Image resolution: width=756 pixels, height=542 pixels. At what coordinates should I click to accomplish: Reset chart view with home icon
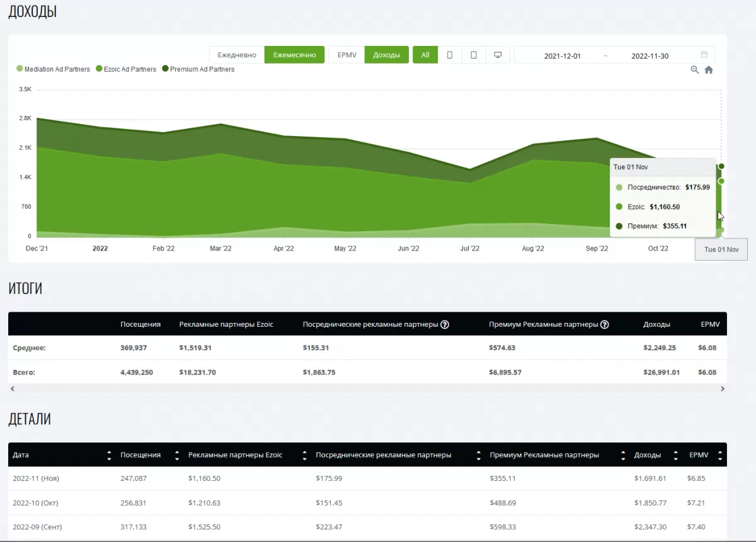click(709, 70)
